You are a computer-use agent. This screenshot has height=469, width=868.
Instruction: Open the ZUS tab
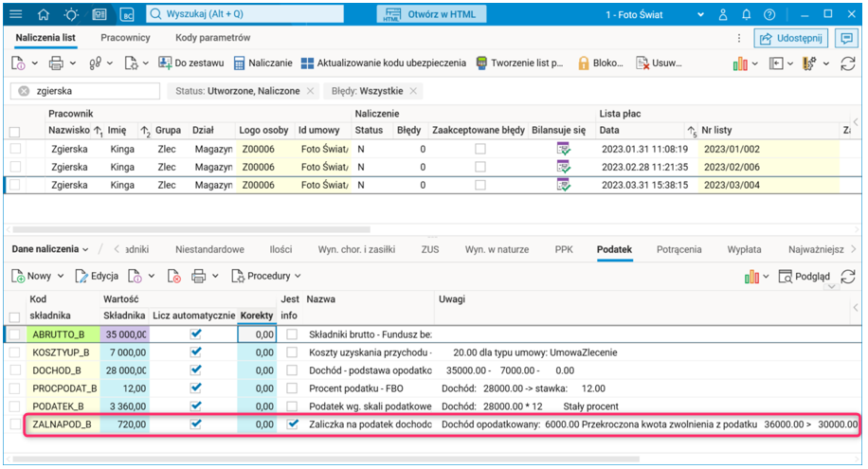(430, 249)
